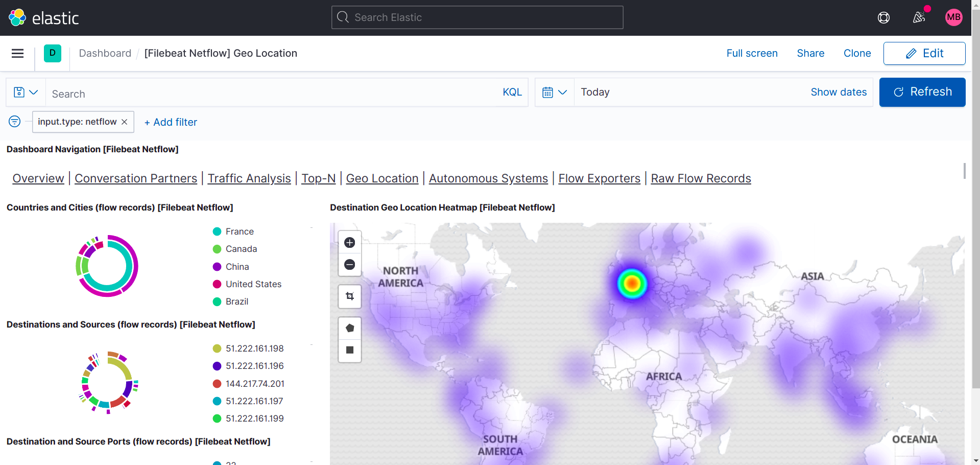Open the Flow Exporters link
Viewport: 980px width, 465px height.
click(x=599, y=178)
